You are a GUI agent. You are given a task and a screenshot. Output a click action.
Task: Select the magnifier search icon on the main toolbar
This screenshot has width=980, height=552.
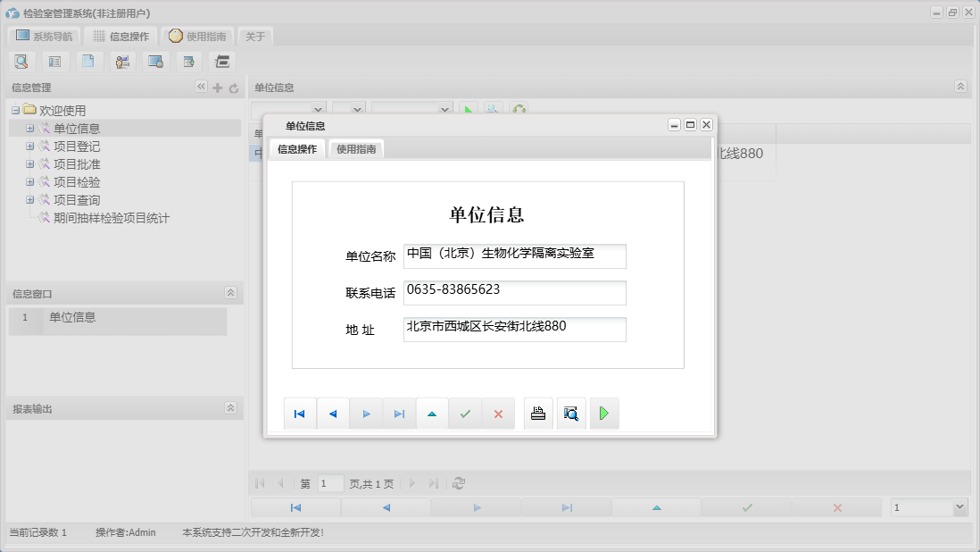pyautogui.click(x=21, y=61)
